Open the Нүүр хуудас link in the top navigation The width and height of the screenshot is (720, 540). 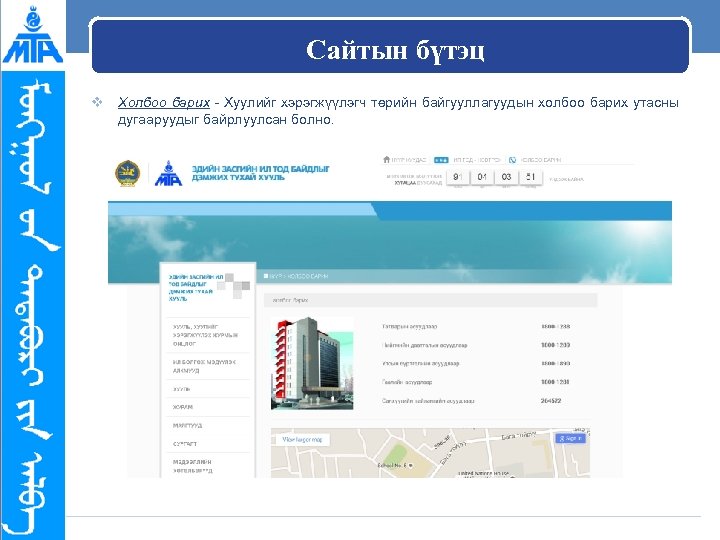pos(409,160)
